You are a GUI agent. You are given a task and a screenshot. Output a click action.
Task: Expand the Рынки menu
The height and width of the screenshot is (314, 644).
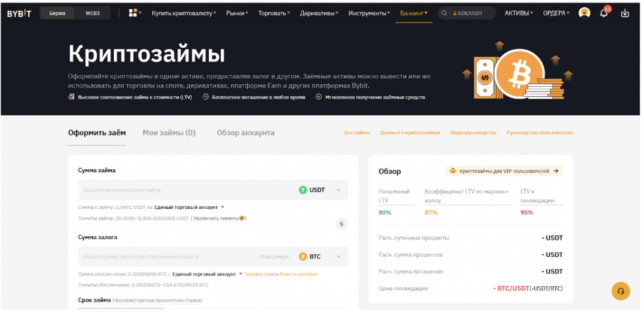click(x=237, y=13)
